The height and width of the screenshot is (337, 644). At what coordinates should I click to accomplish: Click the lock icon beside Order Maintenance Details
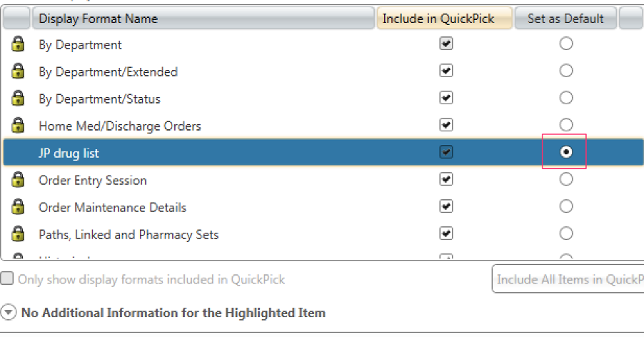coord(18,206)
